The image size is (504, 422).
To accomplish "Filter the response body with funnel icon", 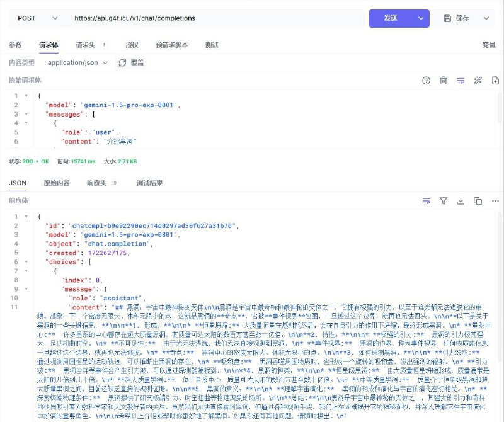I will coord(444,201).
